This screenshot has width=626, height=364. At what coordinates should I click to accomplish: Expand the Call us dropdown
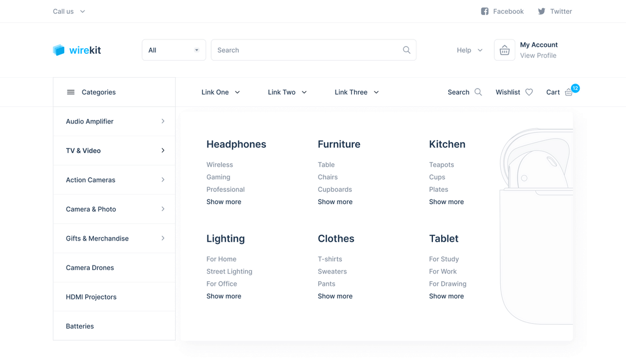[68, 11]
